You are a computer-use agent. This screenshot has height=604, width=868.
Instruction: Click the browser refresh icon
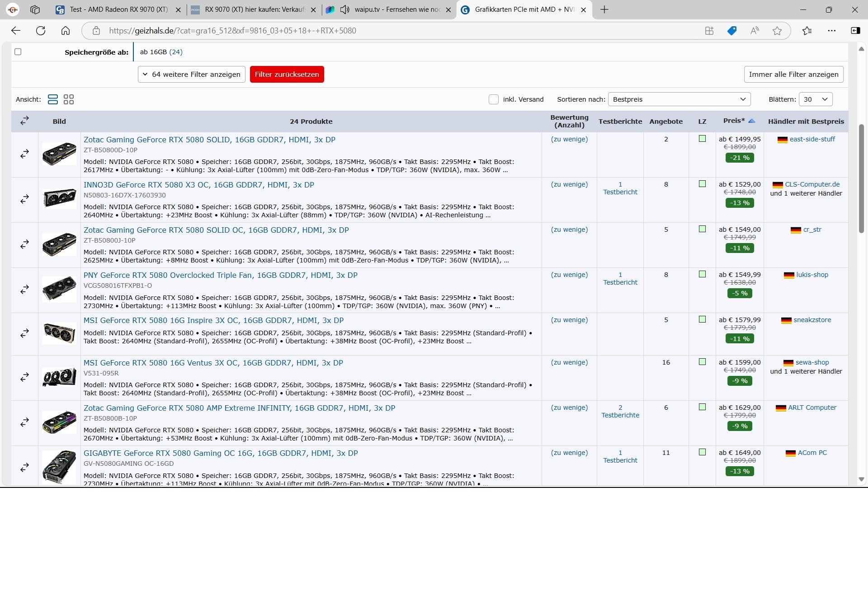[x=41, y=31]
